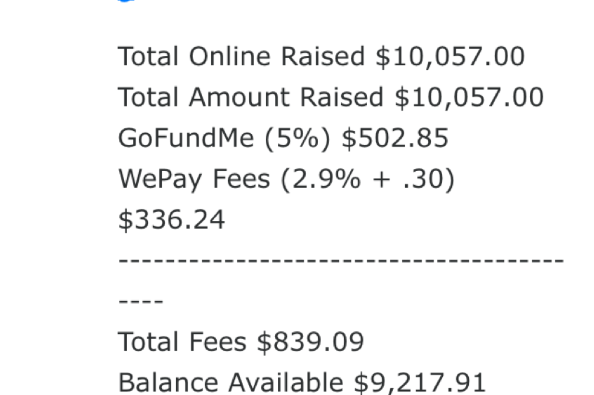594x395 pixels.
Task: Select the $502.85 GoFundMe fee amount
Action: (395, 138)
